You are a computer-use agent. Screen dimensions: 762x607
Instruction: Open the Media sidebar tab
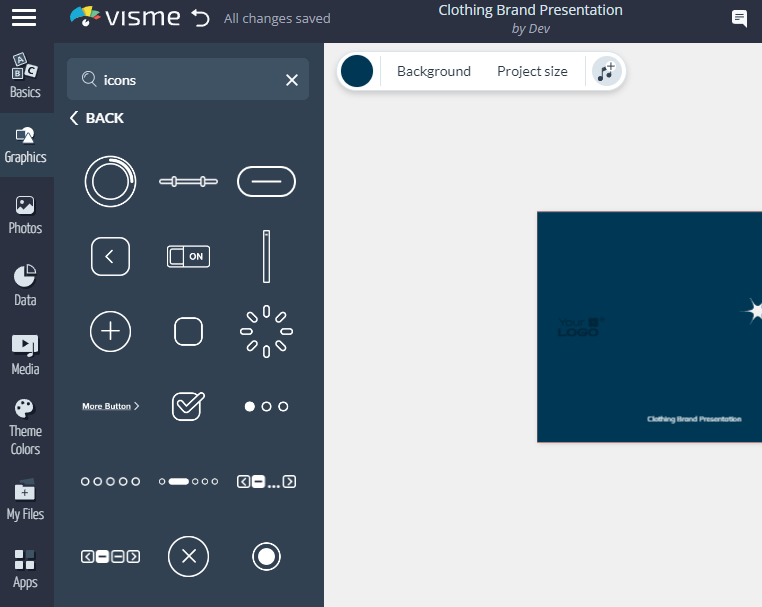click(25, 355)
